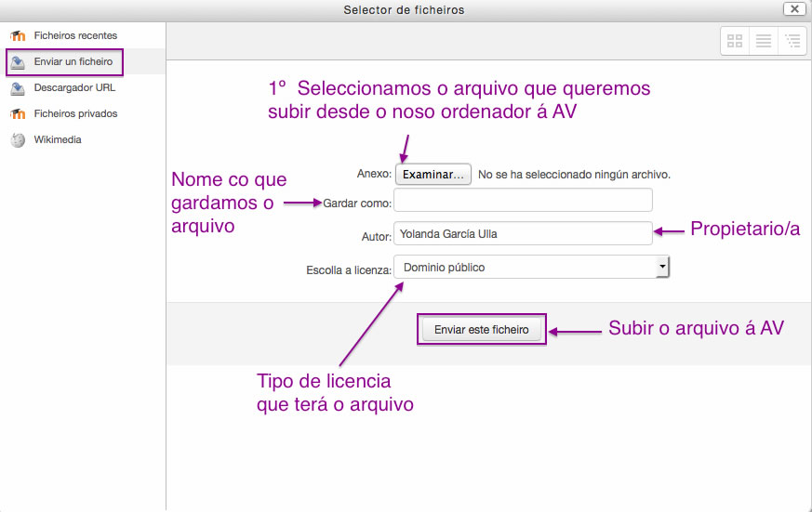Click the Autor field with Yolanda García Ulla
Screen dimensions: 812x512
523,234
